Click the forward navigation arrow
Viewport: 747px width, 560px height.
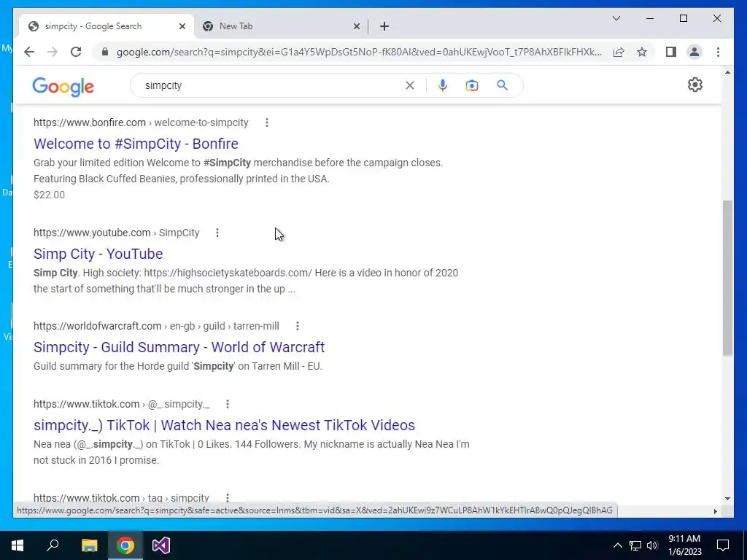pos(53,52)
